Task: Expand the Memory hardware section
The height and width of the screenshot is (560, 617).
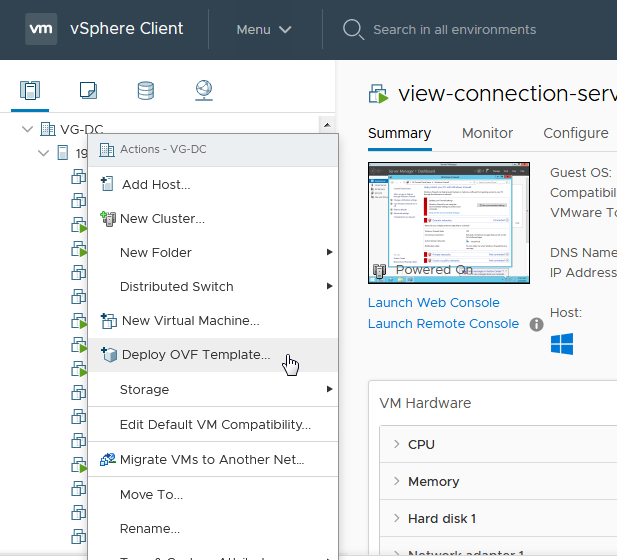Action: pyautogui.click(x=397, y=481)
